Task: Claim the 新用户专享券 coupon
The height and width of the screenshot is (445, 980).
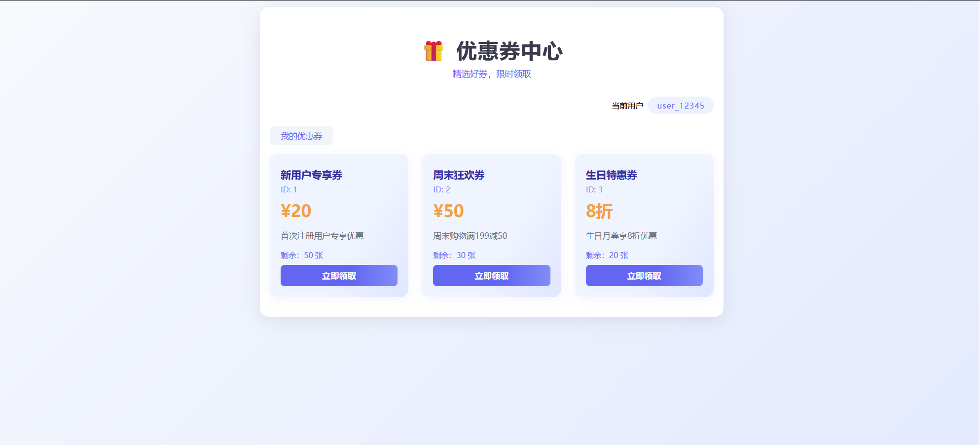Action: click(339, 276)
